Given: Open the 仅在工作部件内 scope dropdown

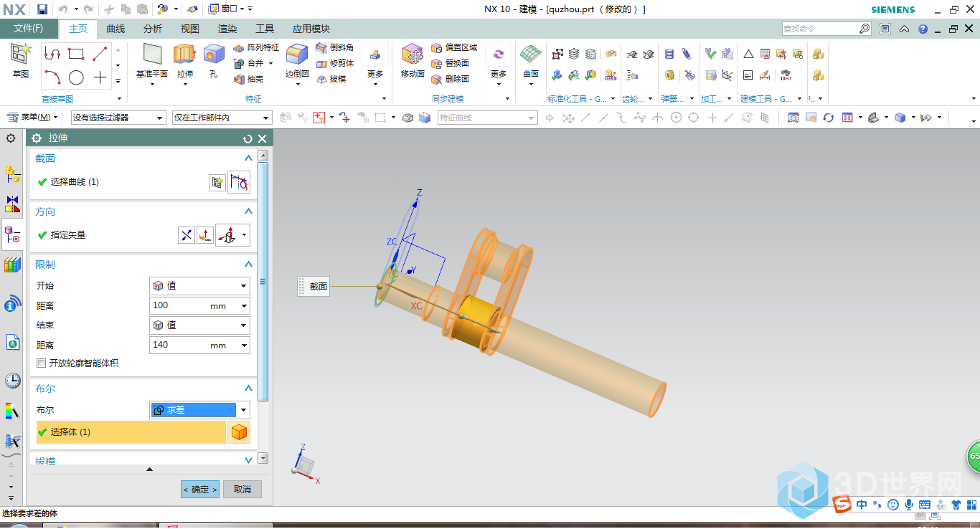Looking at the screenshot, I should click(x=222, y=118).
